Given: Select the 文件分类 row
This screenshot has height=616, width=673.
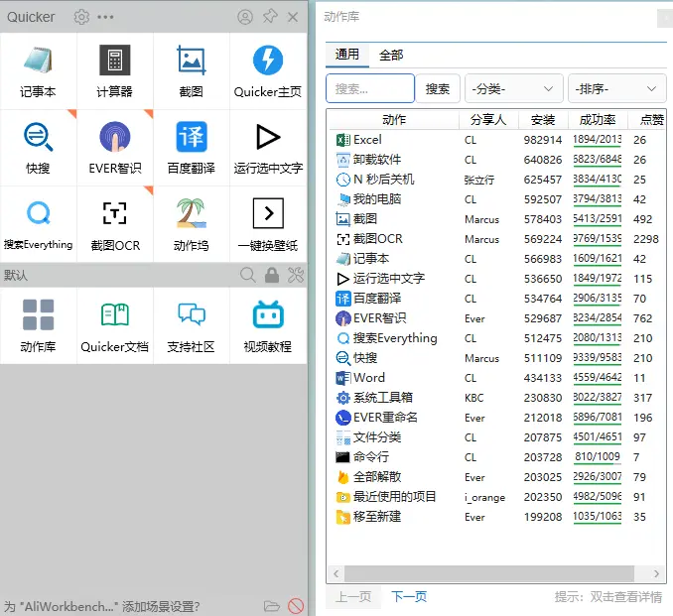Looking at the screenshot, I should tap(497, 437).
